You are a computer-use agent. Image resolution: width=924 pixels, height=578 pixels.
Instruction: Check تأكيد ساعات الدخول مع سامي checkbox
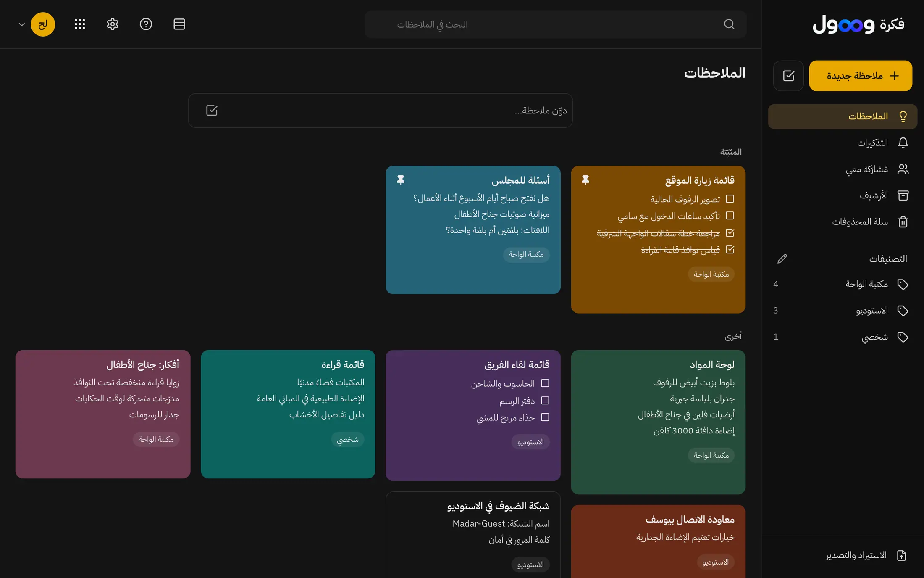pyautogui.click(x=730, y=216)
